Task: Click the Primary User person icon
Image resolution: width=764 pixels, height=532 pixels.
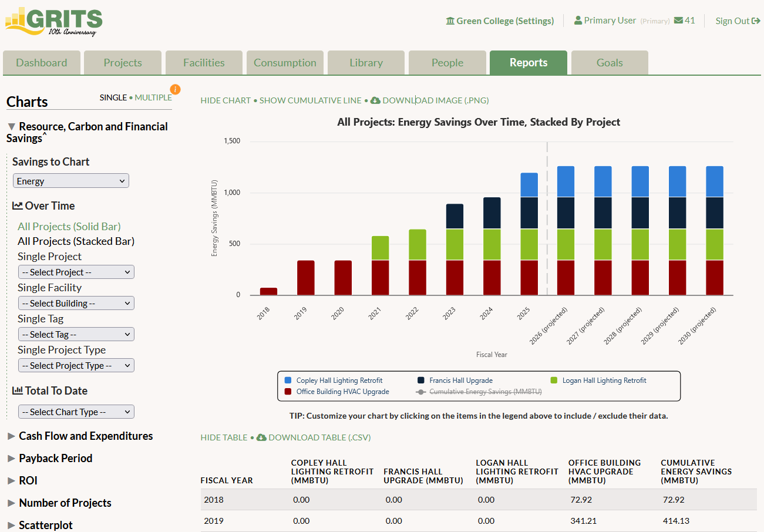Action: point(578,21)
